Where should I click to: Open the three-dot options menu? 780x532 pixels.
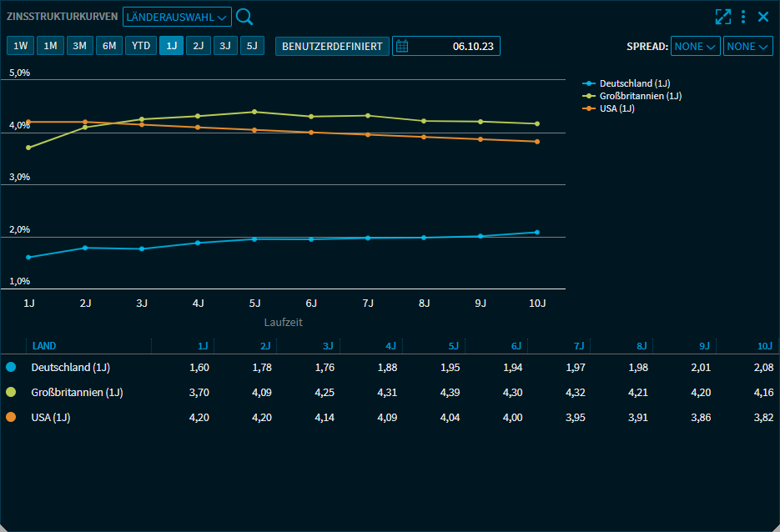[x=742, y=17]
